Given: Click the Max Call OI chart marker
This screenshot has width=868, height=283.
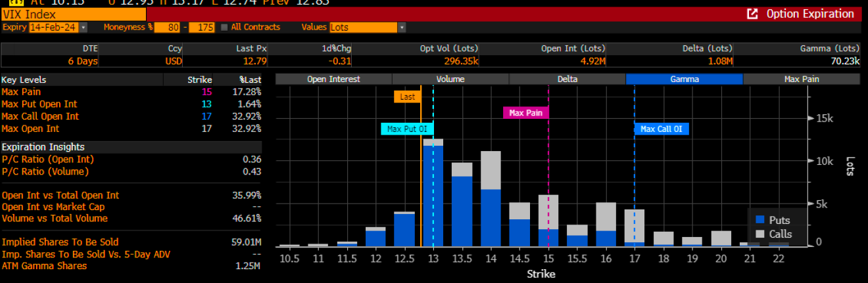Looking at the screenshot, I should click(x=662, y=129).
